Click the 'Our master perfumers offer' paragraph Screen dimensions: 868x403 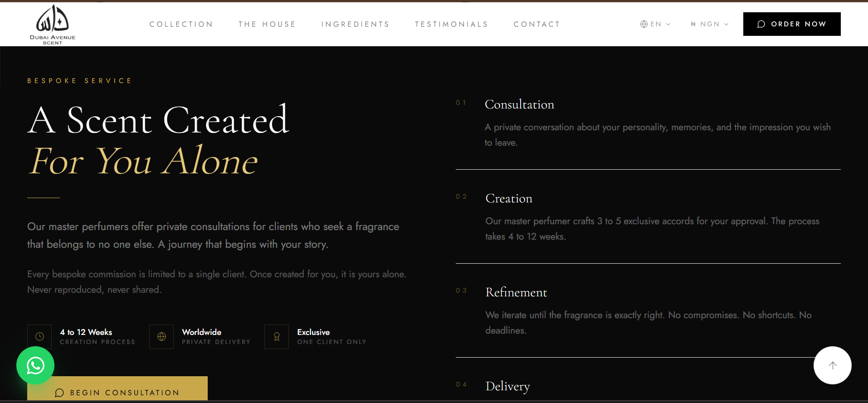point(213,235)
